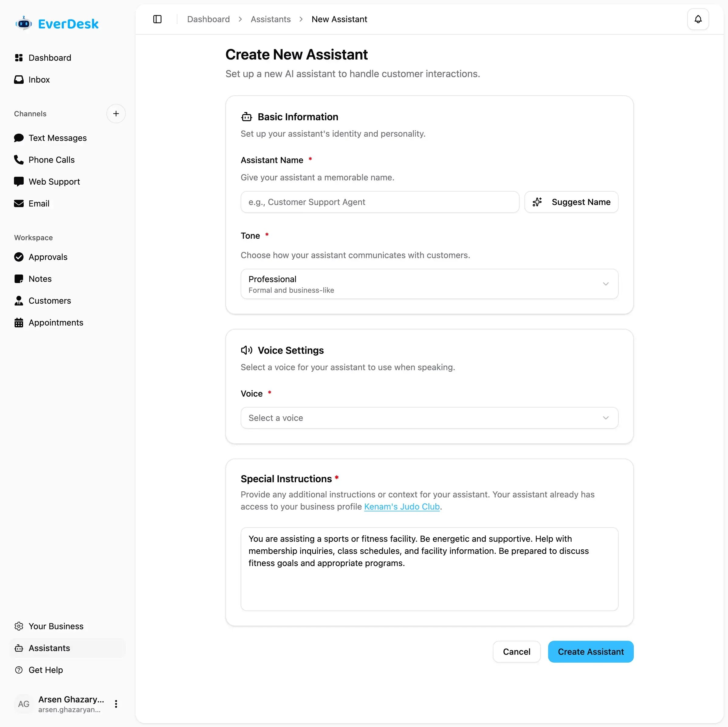Screen dimensions: 728x727
Task: Open the user account options menu
Action: (116, 704)
